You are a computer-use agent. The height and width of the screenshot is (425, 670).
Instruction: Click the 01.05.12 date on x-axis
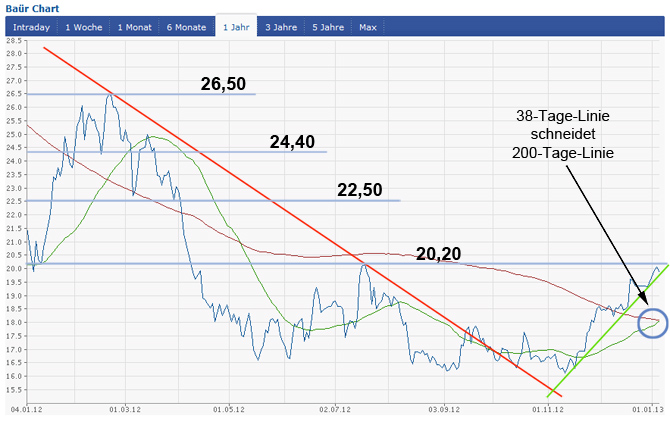click(229, 409)
